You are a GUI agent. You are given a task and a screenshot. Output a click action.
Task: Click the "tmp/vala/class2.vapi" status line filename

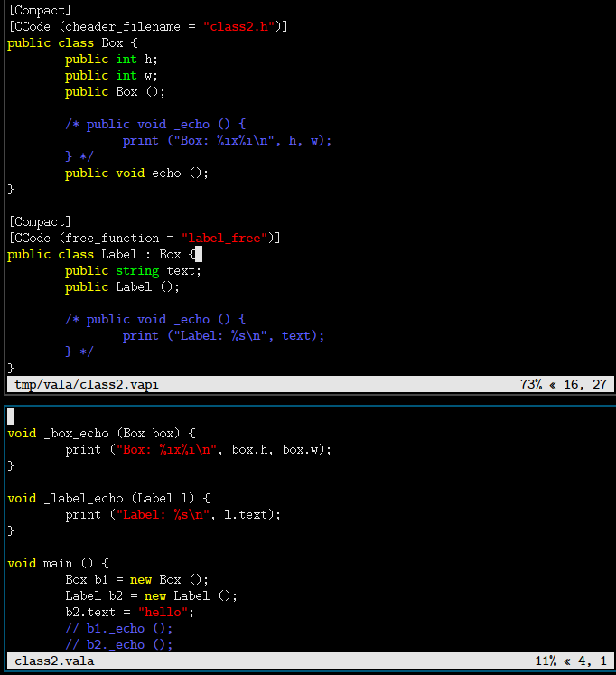pos(87,384)
